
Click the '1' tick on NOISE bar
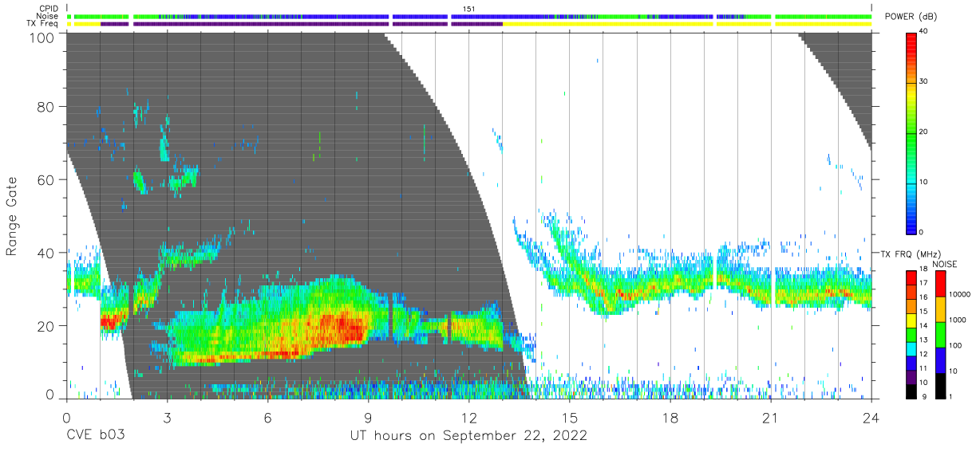coord(950,396)
